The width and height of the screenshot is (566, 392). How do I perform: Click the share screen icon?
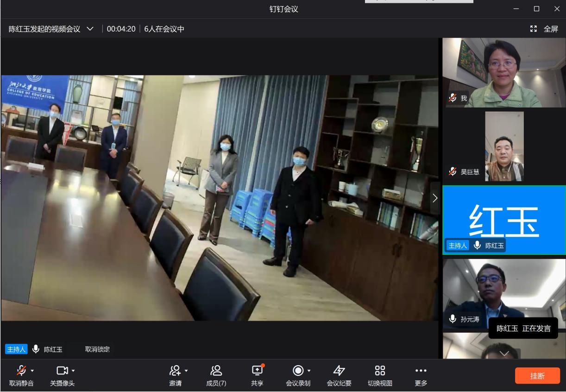(x=257, y=370)
